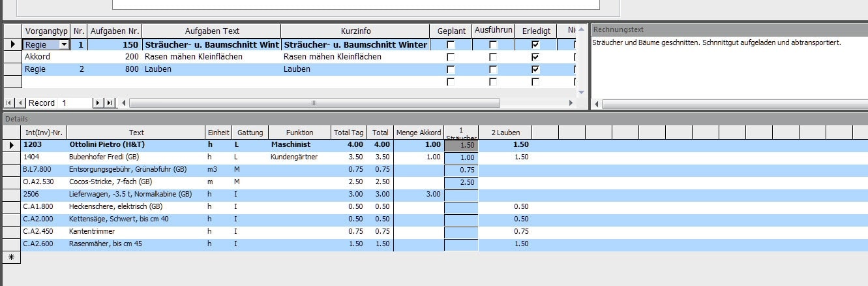Screen dimensions: 868x286
Task: Click Int-Nr. cell C.A2.450
Action: click(43, 232)
